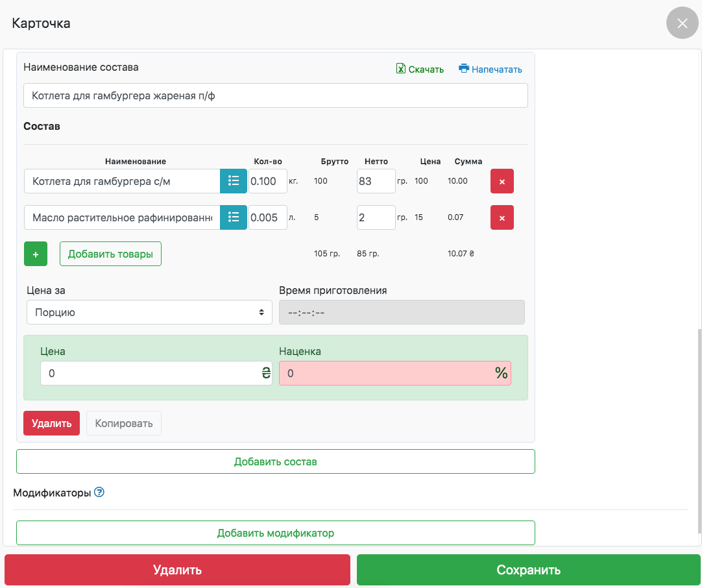Open the Цена за dropdown
Screen dimensions: 702x588
(149, 312)
